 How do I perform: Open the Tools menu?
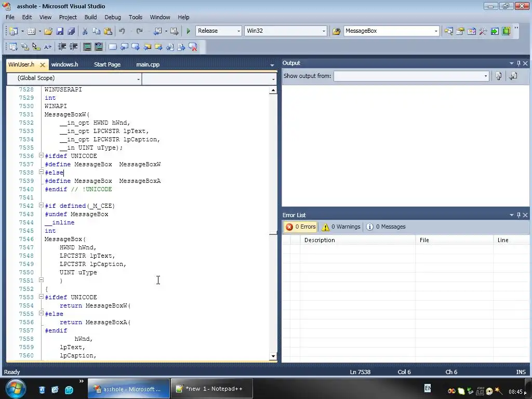point(136,17)
